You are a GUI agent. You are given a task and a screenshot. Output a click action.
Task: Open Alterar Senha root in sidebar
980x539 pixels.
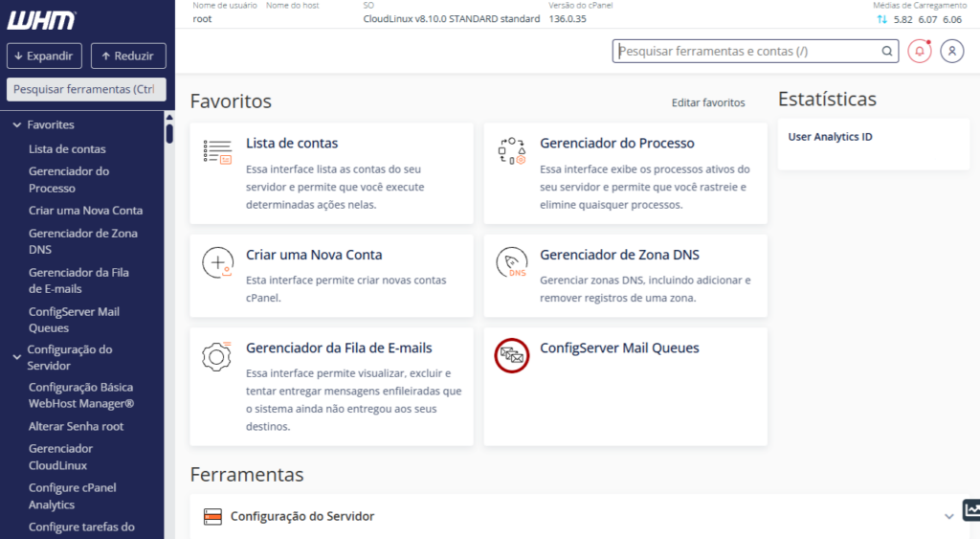coord(76,426)
